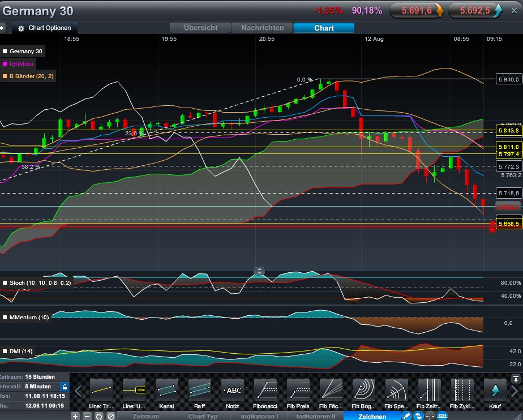523x420 pixels.
Task: Add a Notiz text annotation
Action: click(232, 390)
